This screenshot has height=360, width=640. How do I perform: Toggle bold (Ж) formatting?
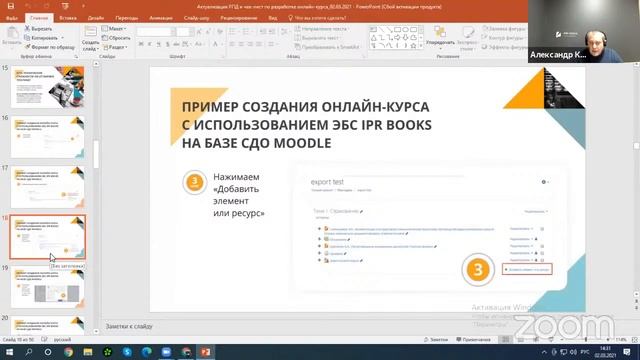click(x=141, y=44)
